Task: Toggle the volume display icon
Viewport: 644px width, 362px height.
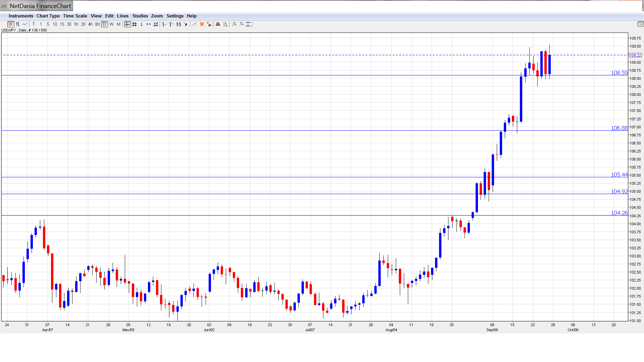Action: [x=156, y=24]
